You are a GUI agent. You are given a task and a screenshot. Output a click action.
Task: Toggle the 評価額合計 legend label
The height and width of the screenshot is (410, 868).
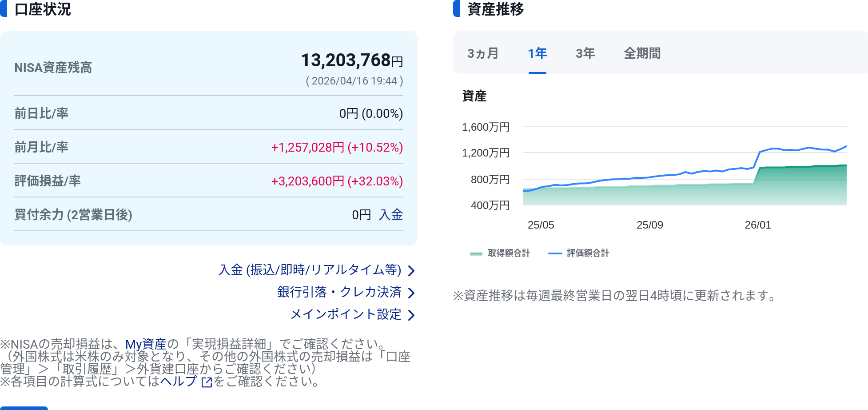588,253
